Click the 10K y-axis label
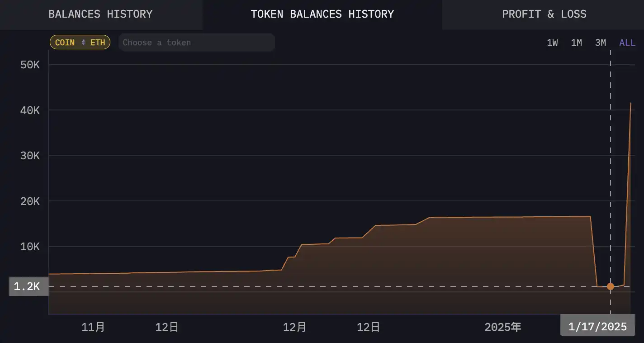 click(x=30, y=247)
